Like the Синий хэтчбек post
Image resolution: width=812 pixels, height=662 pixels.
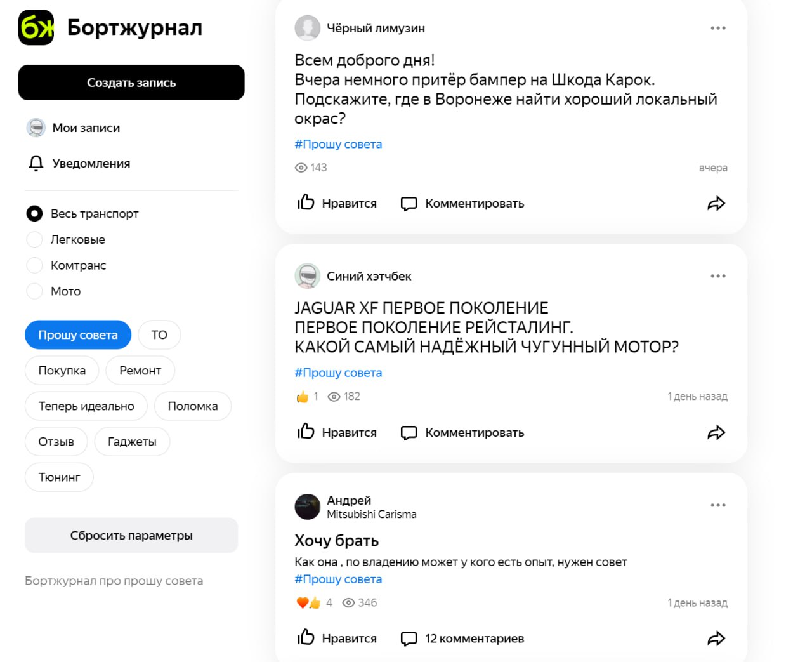click(337, 432)
